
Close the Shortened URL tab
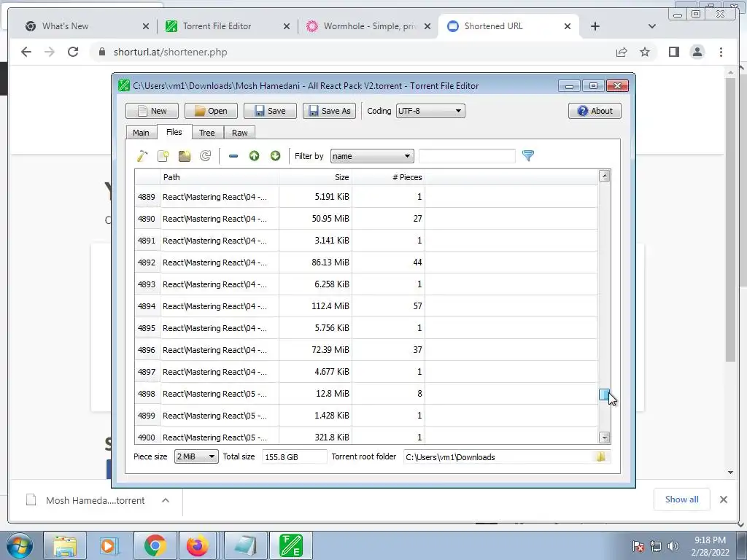pos(568,26)
